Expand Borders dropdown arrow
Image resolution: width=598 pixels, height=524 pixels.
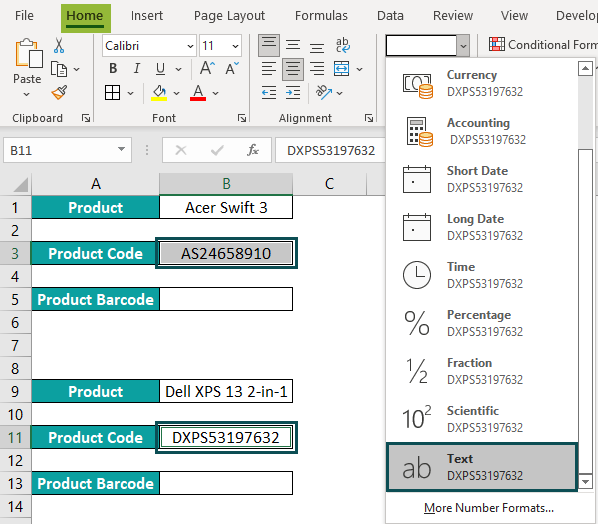pos(130,93)
